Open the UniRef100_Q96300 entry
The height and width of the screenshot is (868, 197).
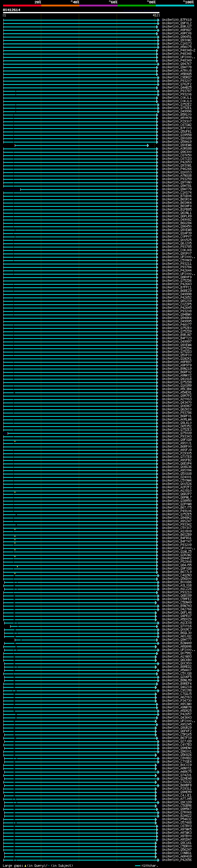coord(176,152)
